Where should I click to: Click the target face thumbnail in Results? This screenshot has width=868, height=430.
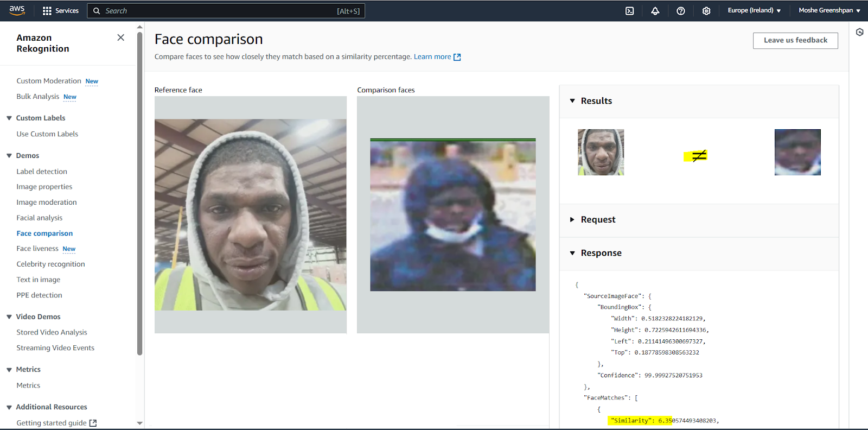point(797,152)
